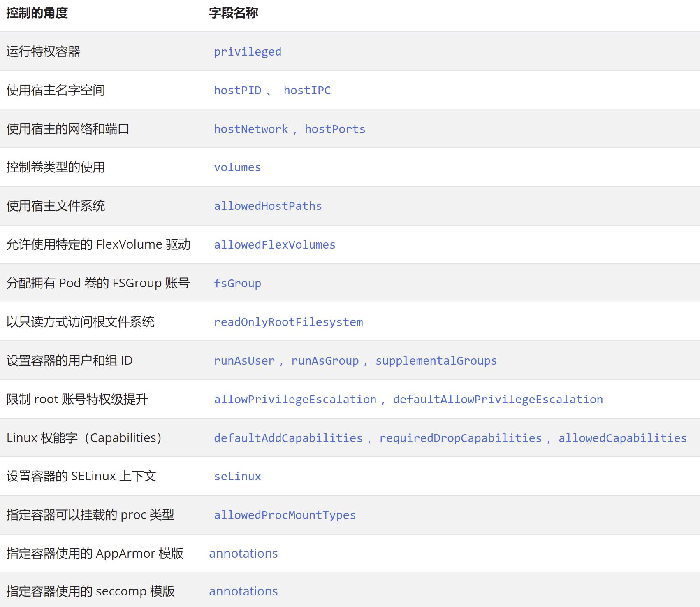Open the readOnlyRootFilesystem link
Viewport: 700px width, 607px height.
click(288, 322)
